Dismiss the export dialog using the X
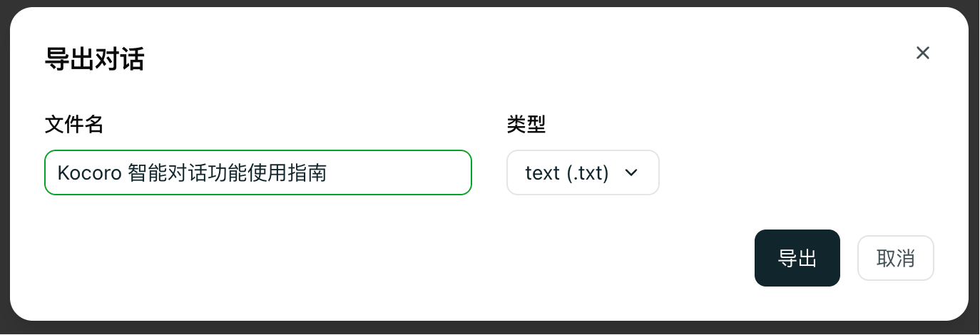 923,53
